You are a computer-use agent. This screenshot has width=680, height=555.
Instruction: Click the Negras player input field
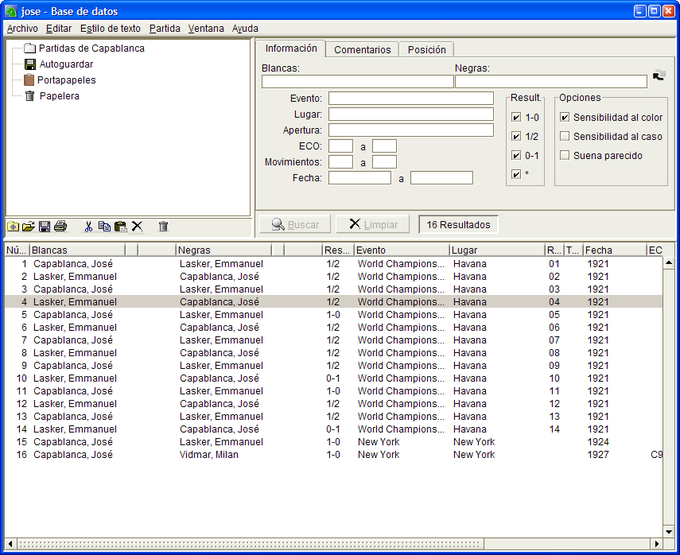[x=551, y=81]
